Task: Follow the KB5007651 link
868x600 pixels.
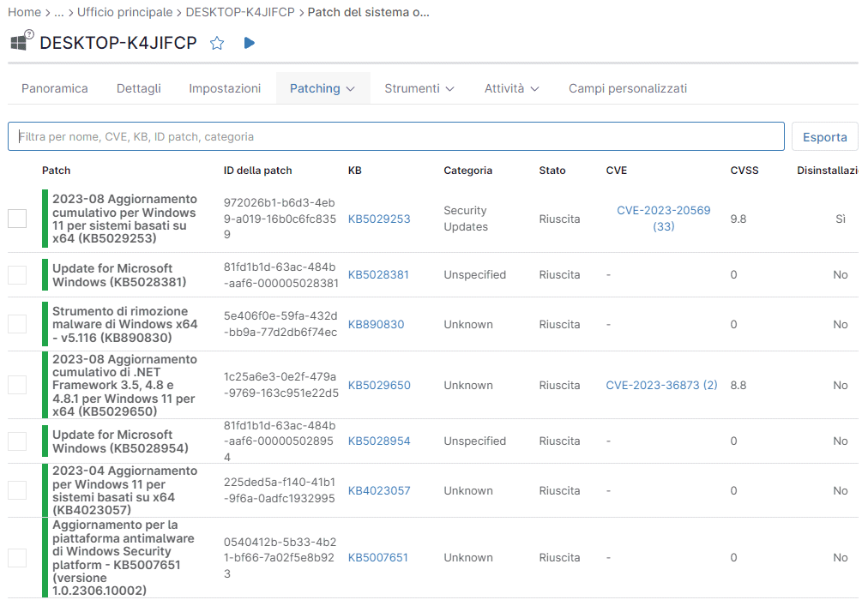Action: click(x=378, y=558)
